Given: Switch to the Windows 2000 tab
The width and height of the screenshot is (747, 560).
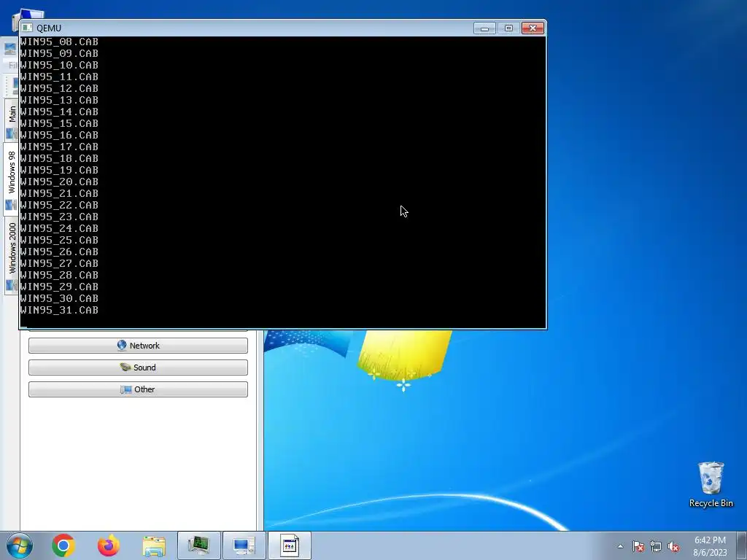Looking at the screenshot, I should coord(12,256).
